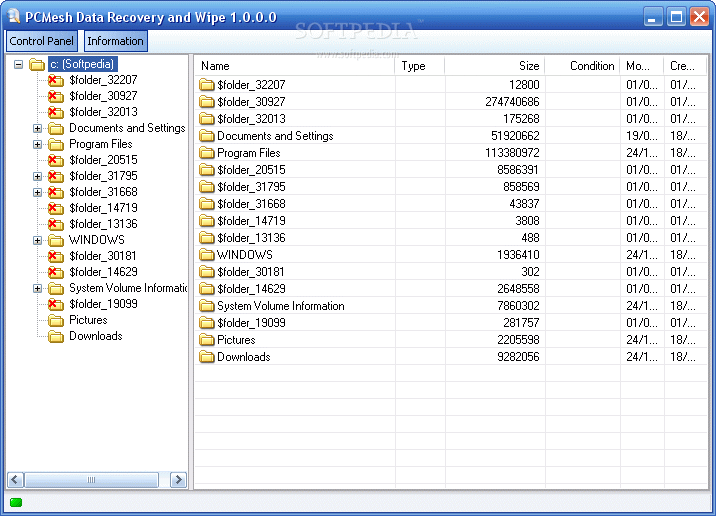Select $folder_32207 name in file list
This screenshot has height=516, width=716.
click(251, 85)
